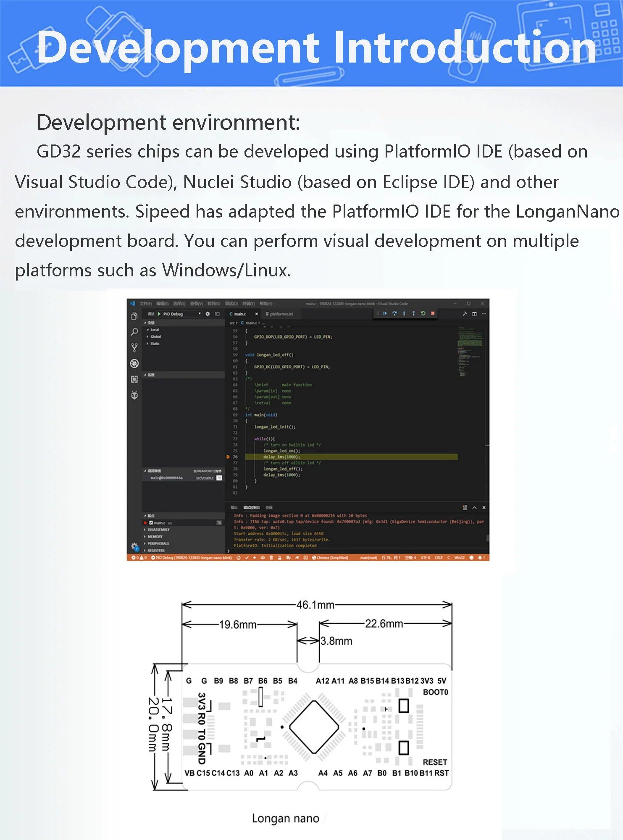Click the Win32 indicator in the status bar

click(x=460, y=558)
